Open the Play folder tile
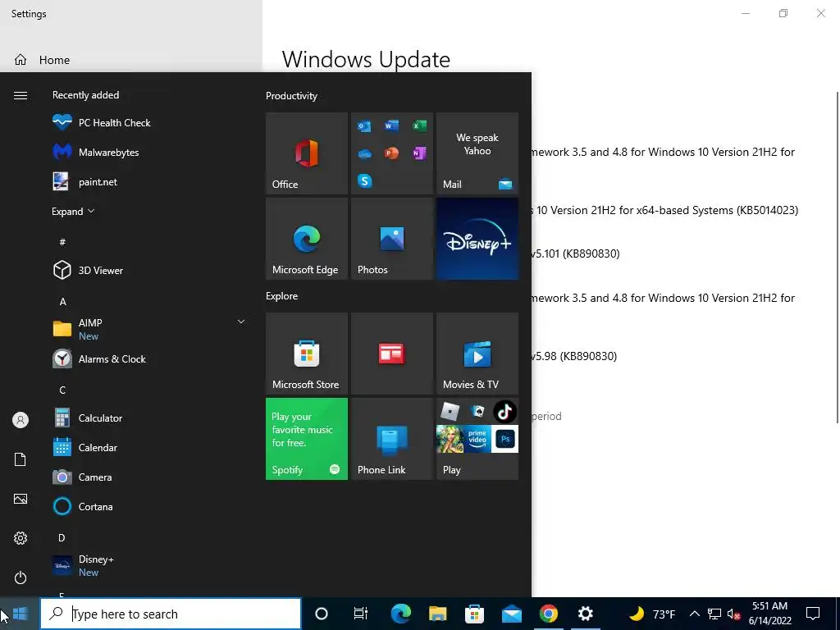The image size is (840, 630). pyautogui.click(x=477, y=439)
